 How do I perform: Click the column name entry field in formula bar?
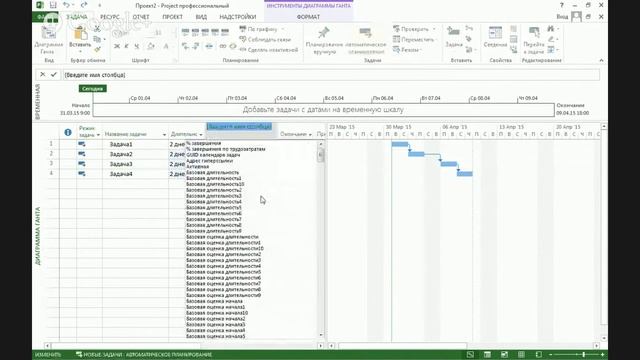click(331, 75)
